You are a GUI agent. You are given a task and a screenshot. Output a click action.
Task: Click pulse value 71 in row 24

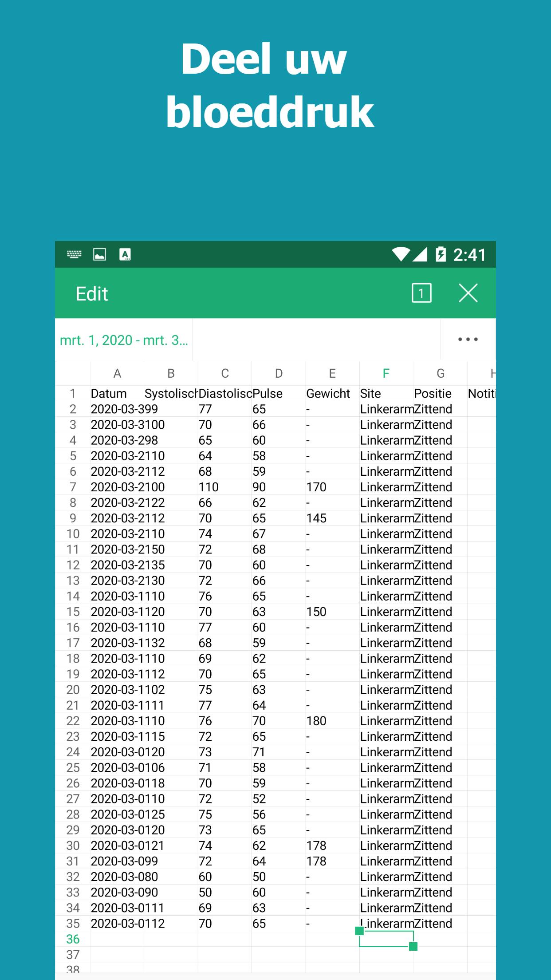tap(279, 752)
